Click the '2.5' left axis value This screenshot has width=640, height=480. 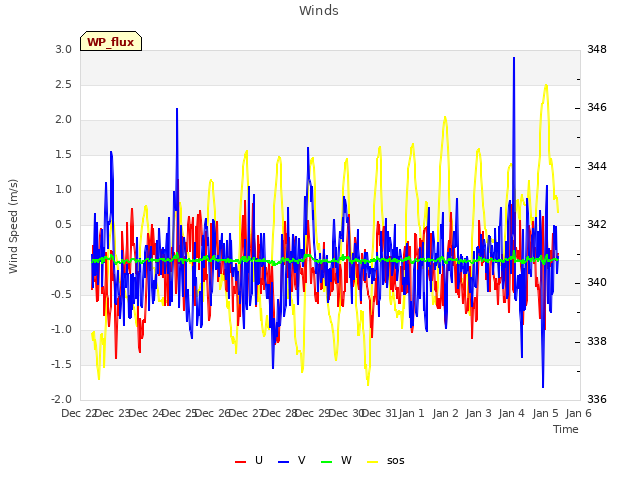63,85
